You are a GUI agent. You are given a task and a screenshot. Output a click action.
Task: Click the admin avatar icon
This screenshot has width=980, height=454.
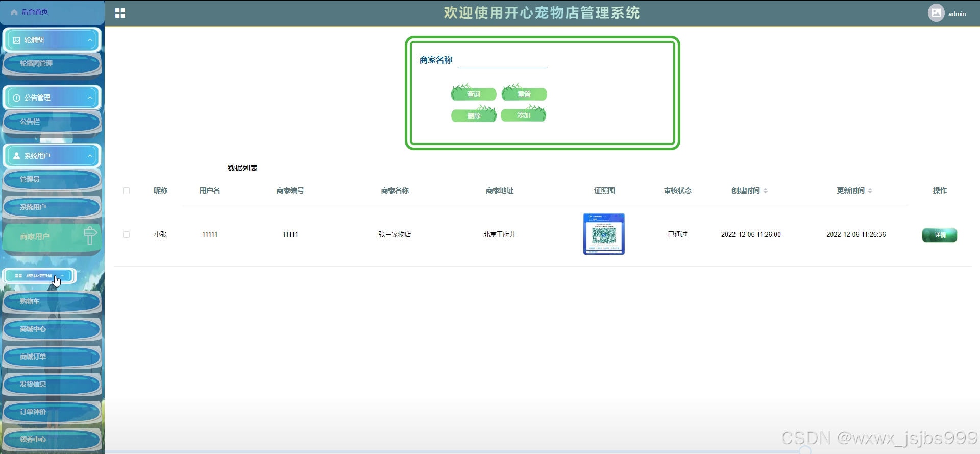point(936,13)
